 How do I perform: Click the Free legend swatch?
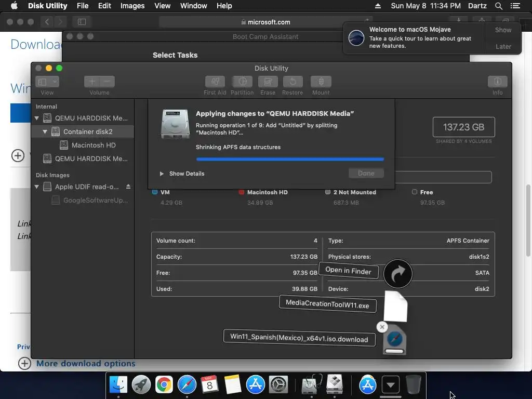tap(414, 192)
